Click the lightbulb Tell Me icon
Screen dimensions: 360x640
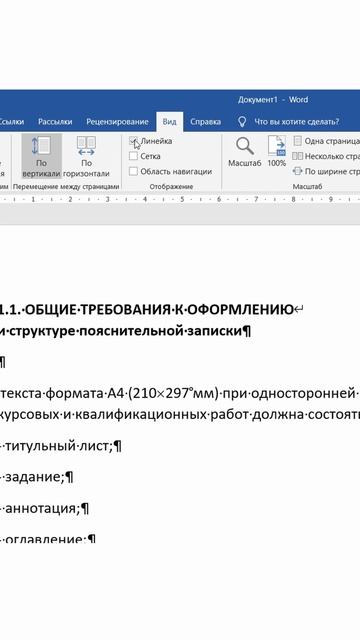[x=242, y=122]
